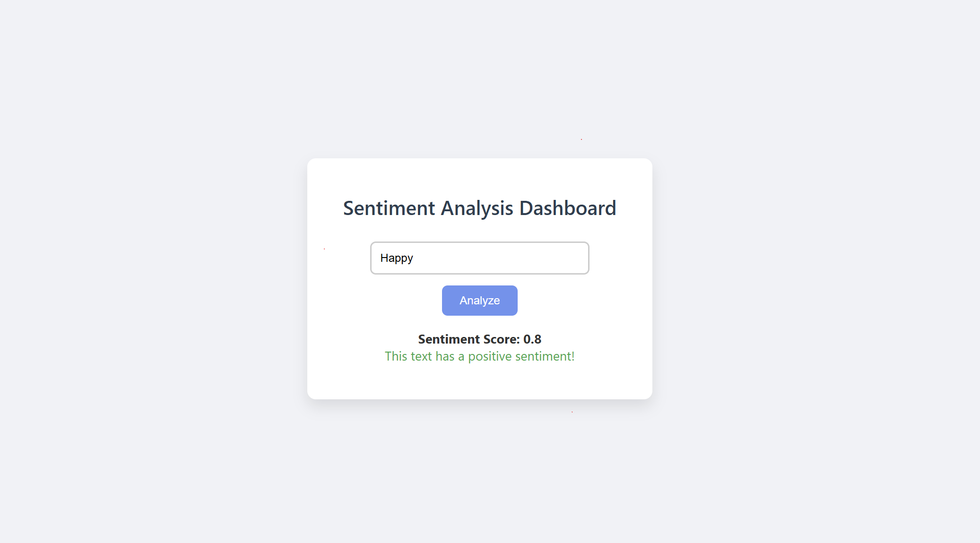Click the Sentiment Score label text
This screenshot has width=980, height=543.
click(468, 339)
